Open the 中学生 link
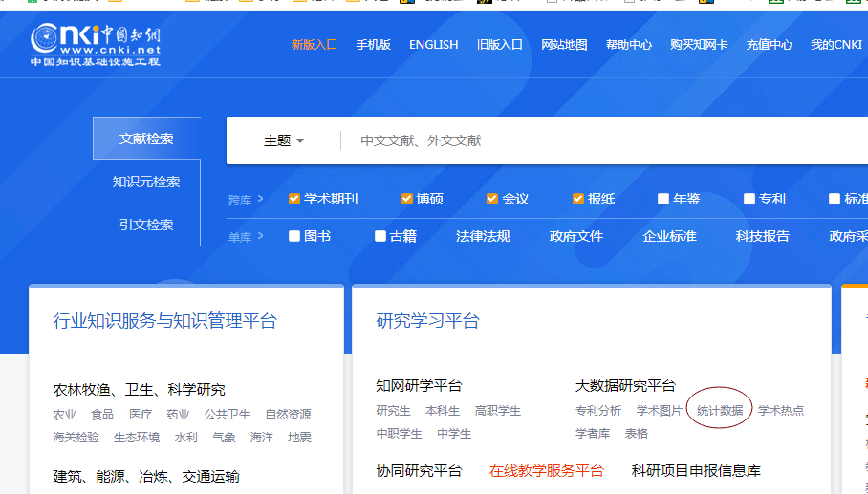Viewport: 868px width, 494px height. coord(454,434)
